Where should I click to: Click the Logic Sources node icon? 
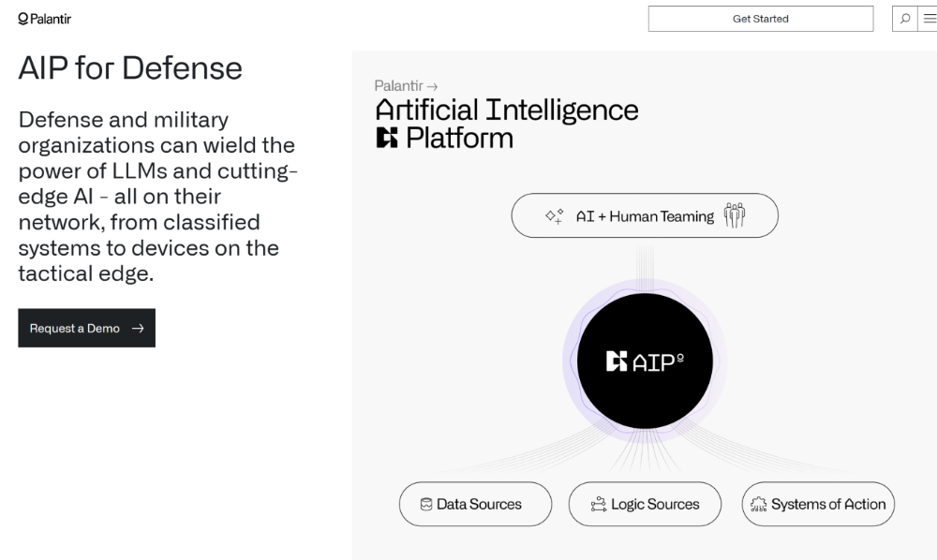pos(598,505)
